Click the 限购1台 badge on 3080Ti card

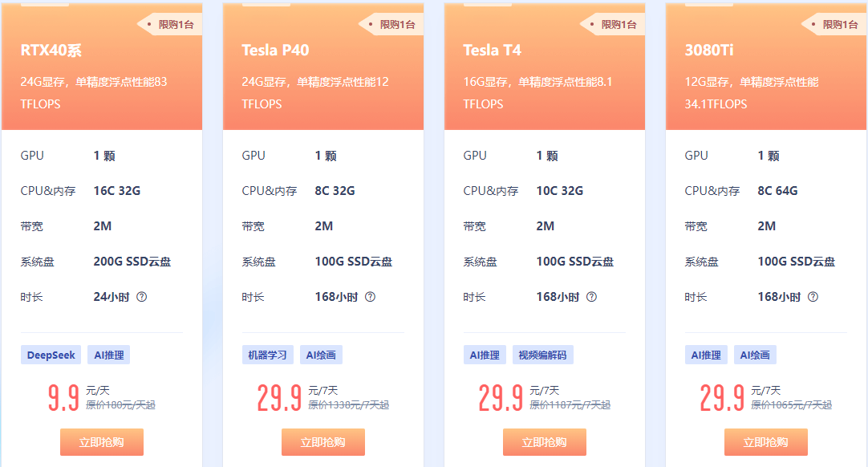coord(837,25)
